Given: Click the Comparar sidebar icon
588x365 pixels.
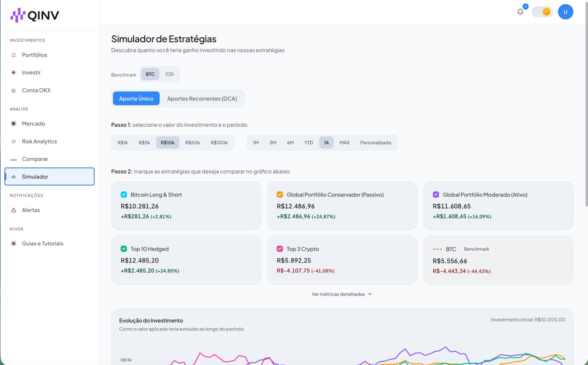Looking at the screenshot, I should click(x=13, y=159).
